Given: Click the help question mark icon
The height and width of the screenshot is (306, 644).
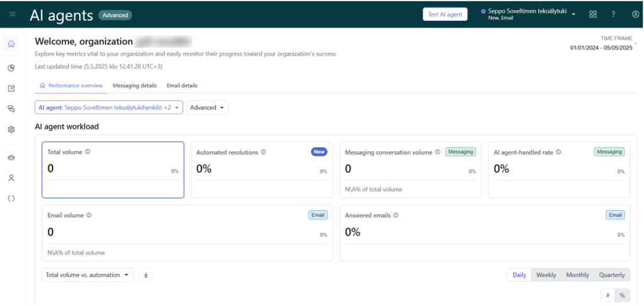Looking at the screenshot, I should [x=613, y=14].
